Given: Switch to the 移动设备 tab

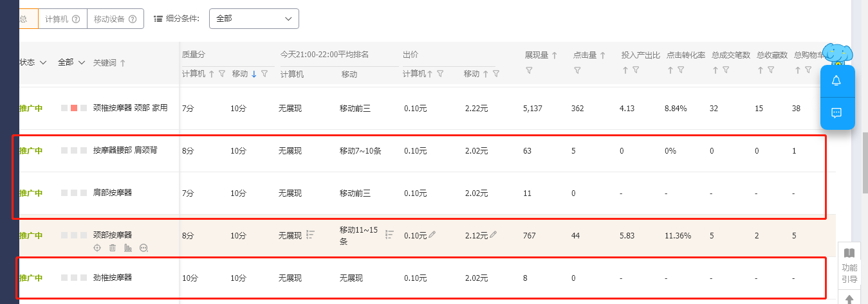Looking at the screenshot, I should click(x=115, y=19).
